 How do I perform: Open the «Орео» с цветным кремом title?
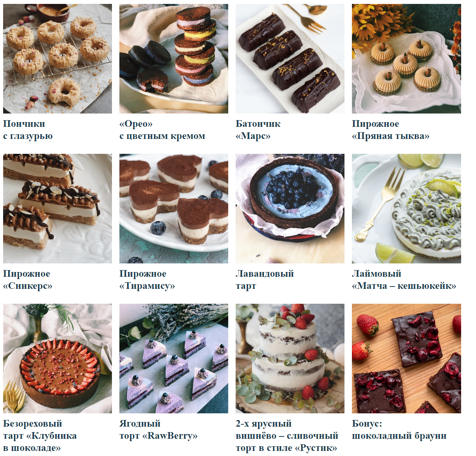click(162, 130)
